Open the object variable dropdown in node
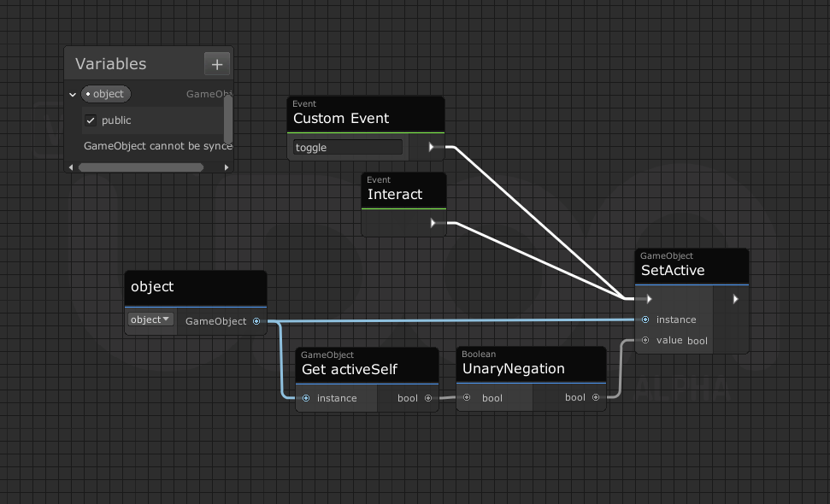830x504 pixels. tap(150, 319)
